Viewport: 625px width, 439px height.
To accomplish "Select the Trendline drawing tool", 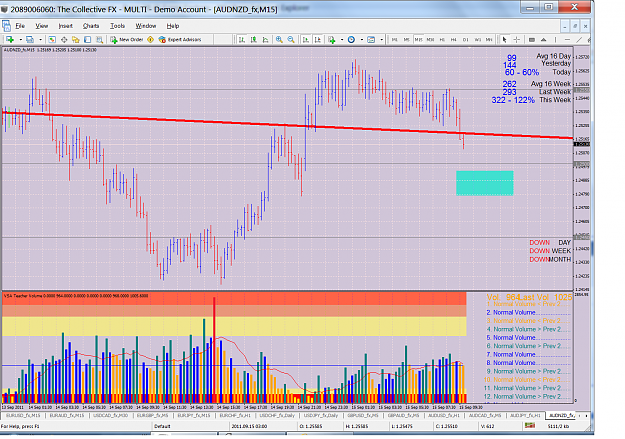I will (579, 39).
